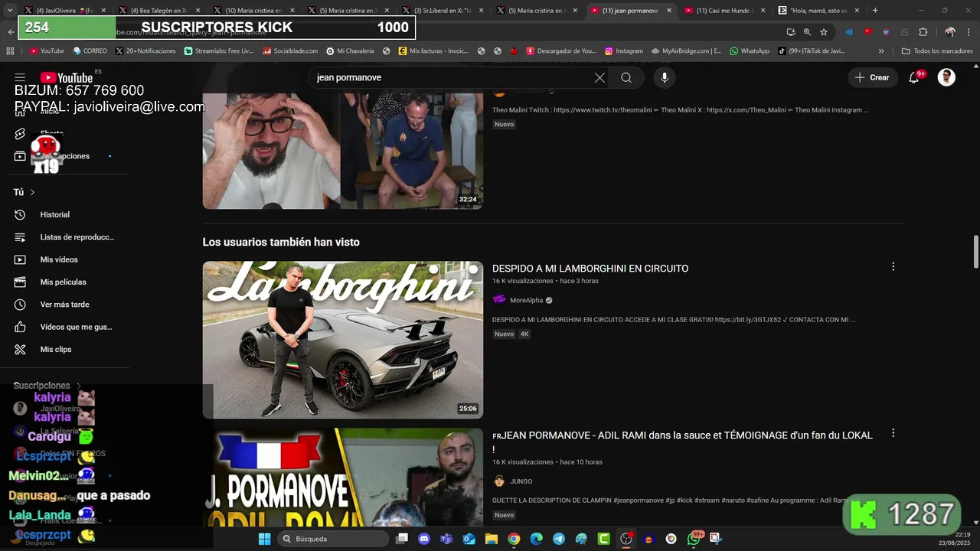The width and height of the screenshot is (980, 551).
Task: Open the DESPIDO A MI LAMBORGHINI EN CIRCUITO title
Action: click(x=590, y=269)
